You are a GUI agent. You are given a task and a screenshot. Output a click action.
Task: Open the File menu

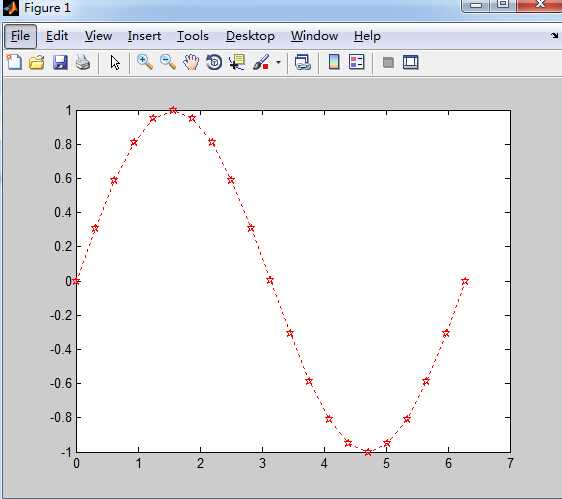[x=20, y=36]
